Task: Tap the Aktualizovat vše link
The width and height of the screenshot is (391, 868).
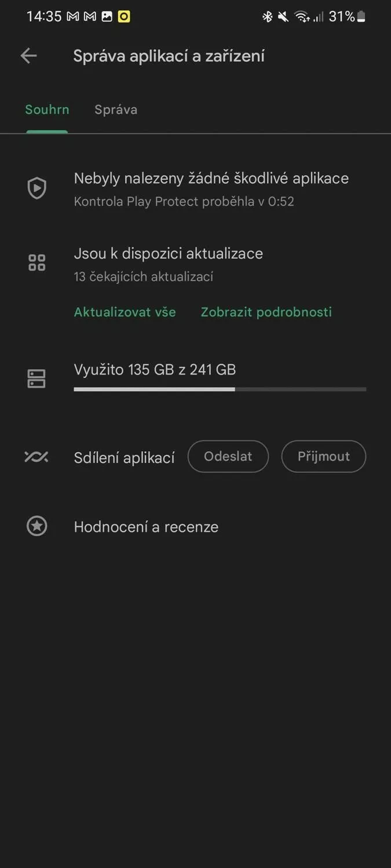Action: 125,312
